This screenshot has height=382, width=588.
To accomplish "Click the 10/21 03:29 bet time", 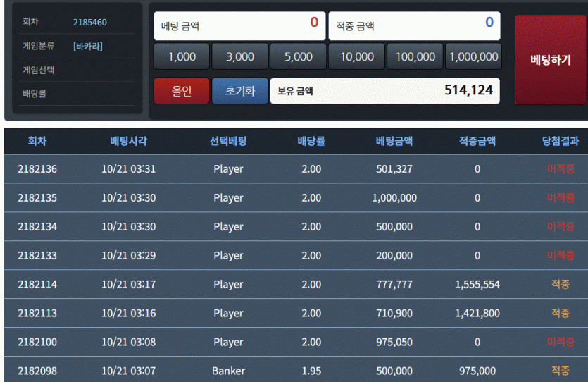I will pos(128,256).
